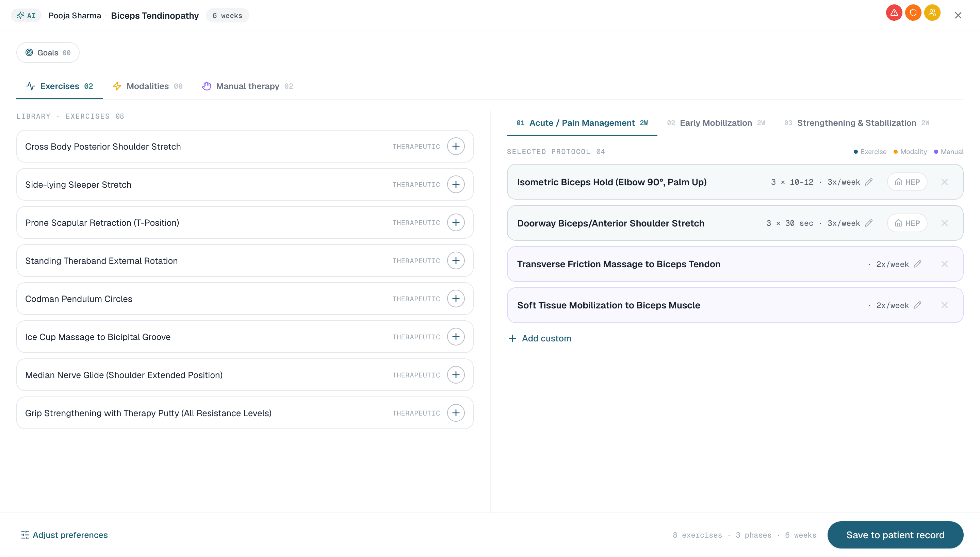Remove Doorway Biceps/Anterior Shoulder Stretch
This screenshot has height=557, width=980.
[944, 223]
